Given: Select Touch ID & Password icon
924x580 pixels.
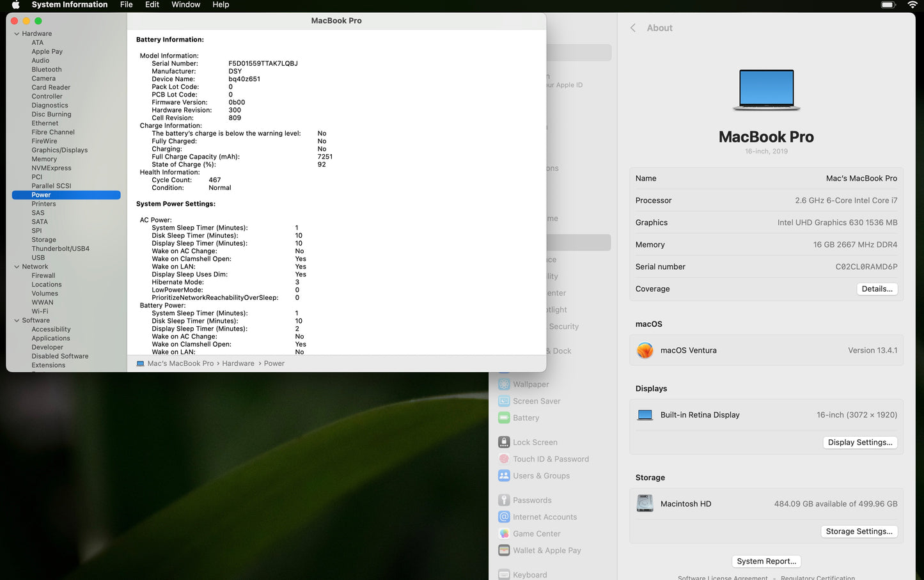Looking at the screenshot, I should click(x=504, y=459).
